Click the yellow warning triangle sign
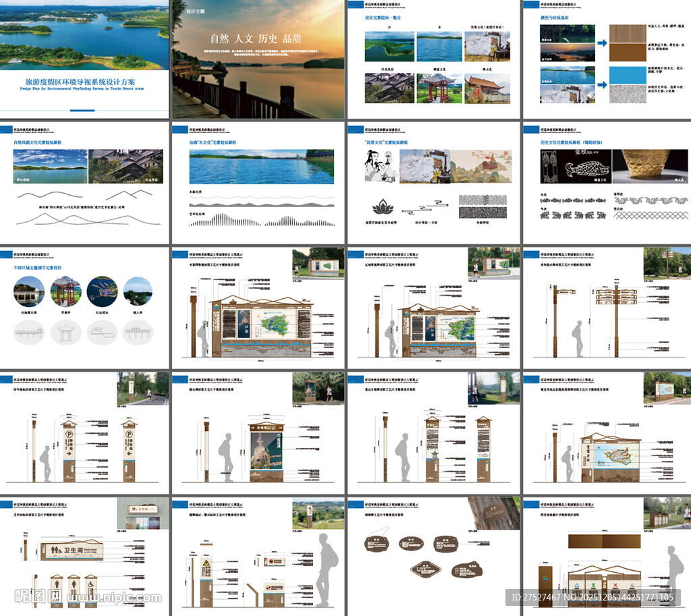Screen dimensions: 691x616 coord(206,563)
